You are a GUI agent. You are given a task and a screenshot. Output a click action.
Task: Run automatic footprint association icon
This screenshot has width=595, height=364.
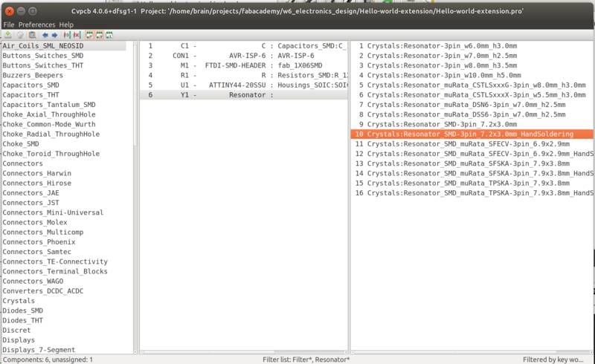coord(67,35)
